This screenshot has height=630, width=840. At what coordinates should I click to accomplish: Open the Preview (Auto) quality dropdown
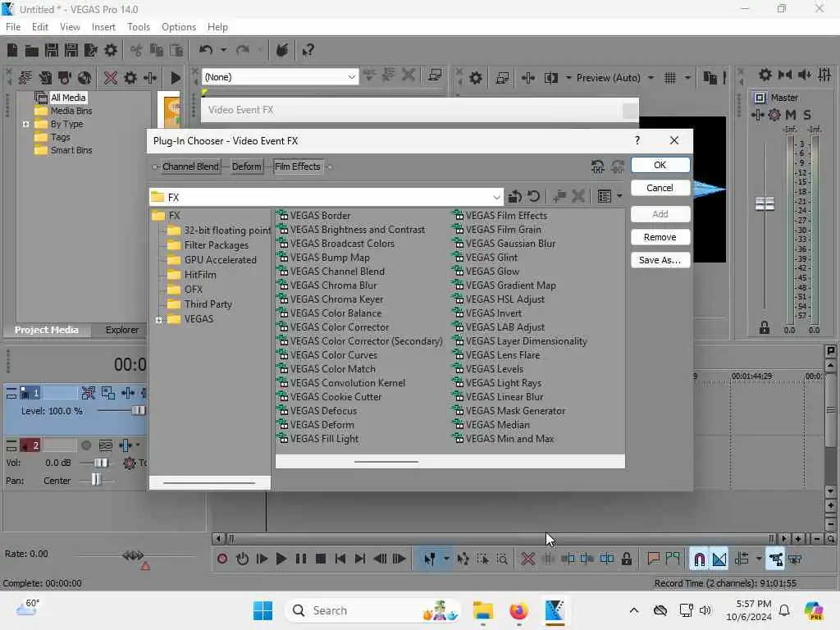tap(651, 78)
